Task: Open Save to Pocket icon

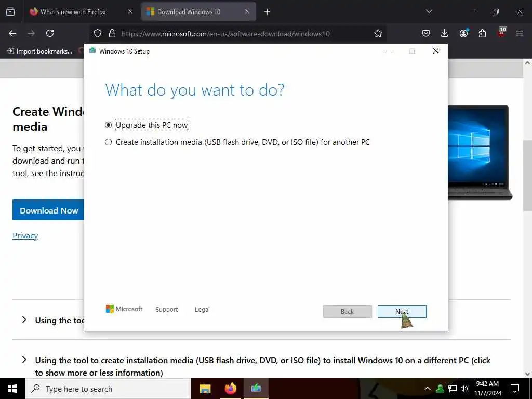Action: tap(426, 33)
